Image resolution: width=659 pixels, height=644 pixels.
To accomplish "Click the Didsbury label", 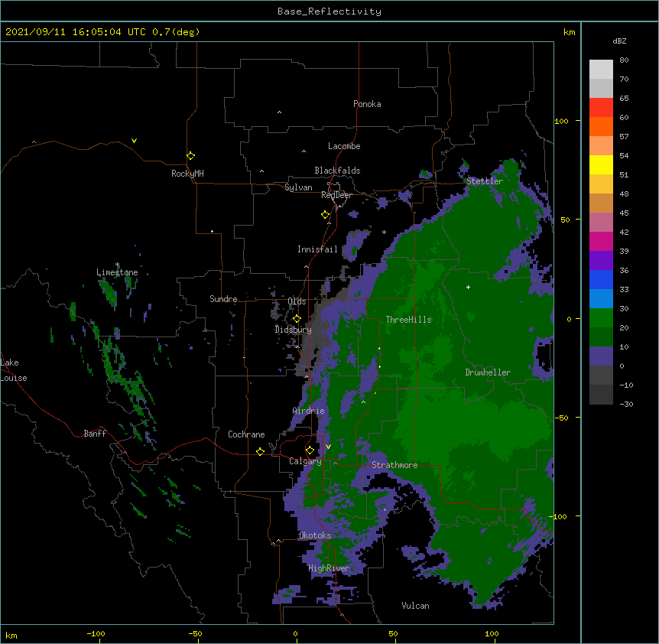I will point(293,330).
